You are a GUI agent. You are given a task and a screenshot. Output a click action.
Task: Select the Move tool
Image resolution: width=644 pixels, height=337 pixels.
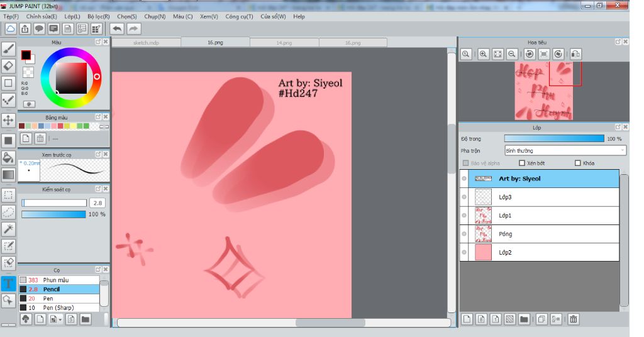click(x=9, y=120)
